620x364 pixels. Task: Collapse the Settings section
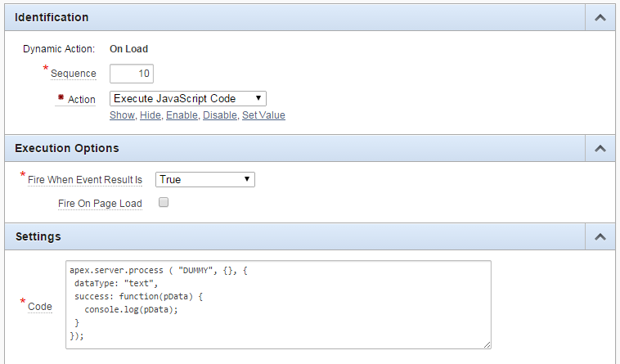pos(600,237)
